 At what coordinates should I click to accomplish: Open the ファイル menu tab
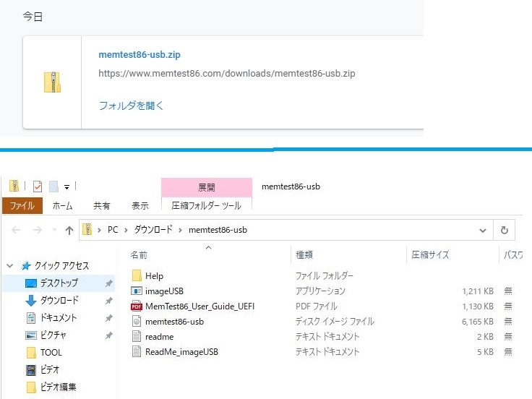coord(22,205)
